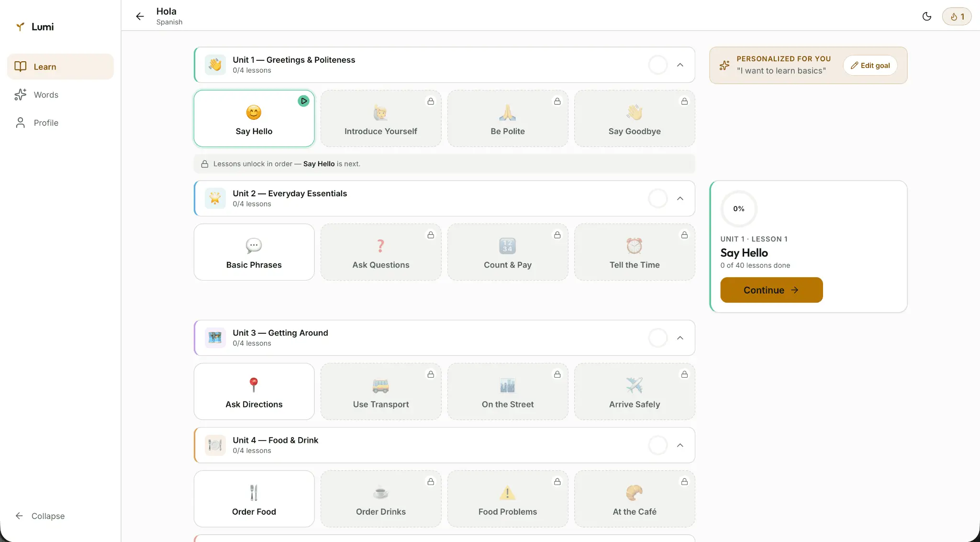Open the Profile section in sidebar
This screenshot has height=542, width=980.
(x=60, y=123)
